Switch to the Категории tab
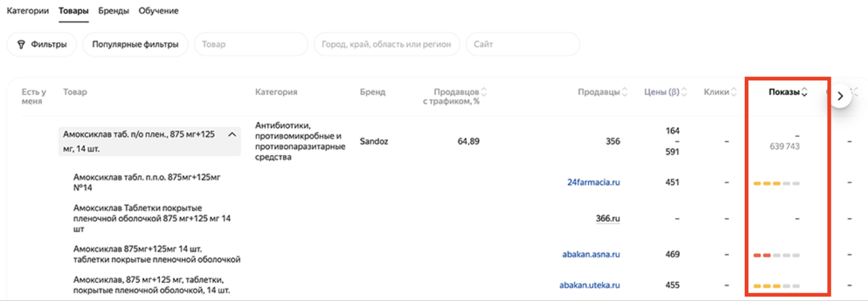 coord(28,11)
